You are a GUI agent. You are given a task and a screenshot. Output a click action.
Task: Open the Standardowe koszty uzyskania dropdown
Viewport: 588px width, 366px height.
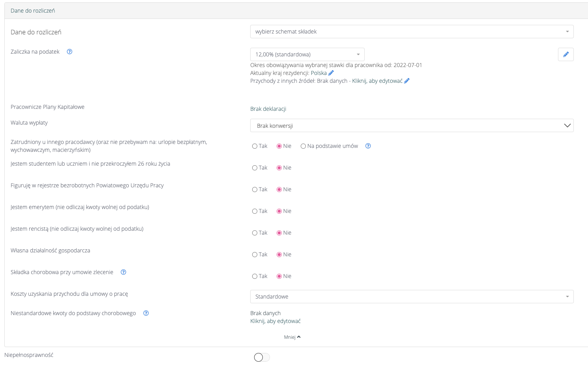(x=412, y=297)
